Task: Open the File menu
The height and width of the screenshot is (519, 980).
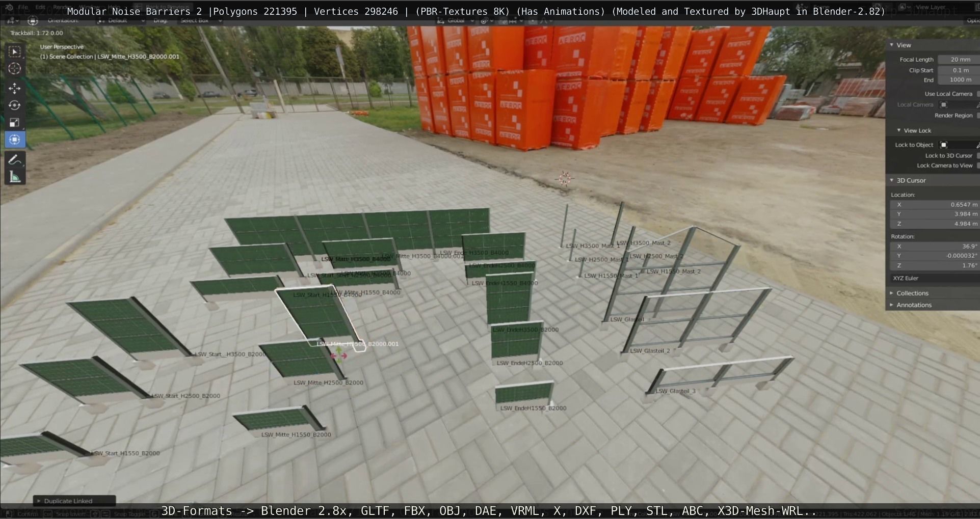Action: [x=23, y=7]
